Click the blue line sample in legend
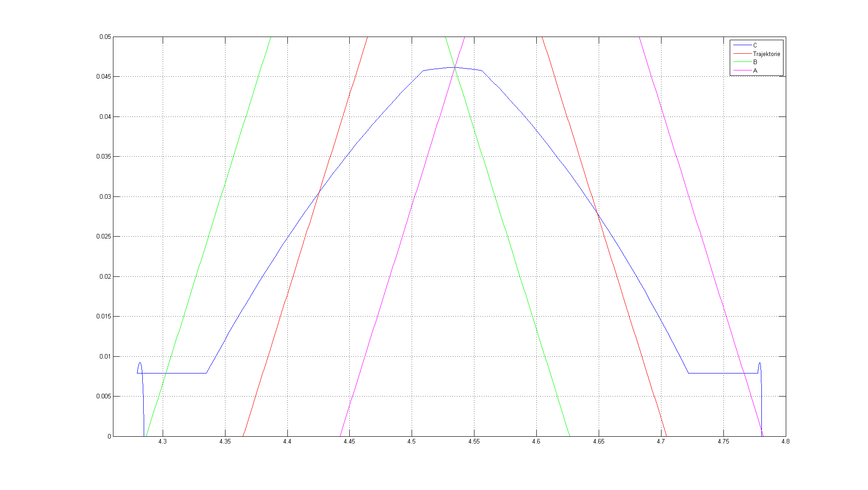Viewport: 868px width, 490px height. 742,45
